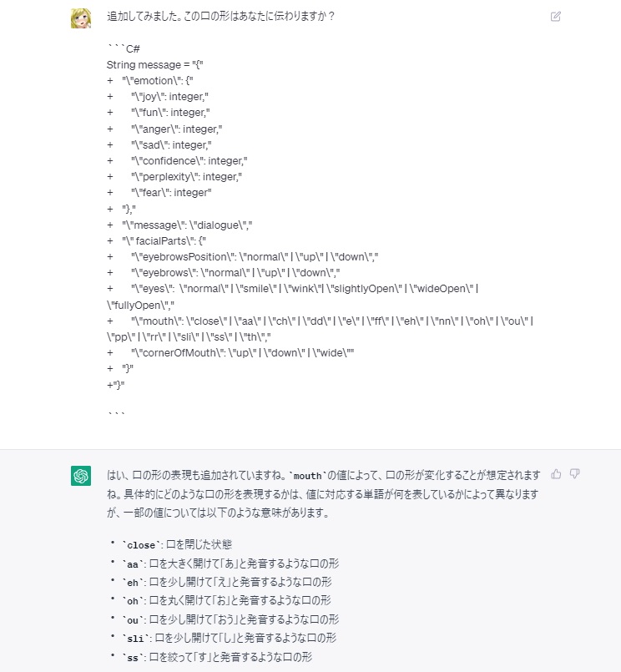The image size is (621, 672).
Task: Click the `eh` bullet item
Action: (x=227, y=582)
